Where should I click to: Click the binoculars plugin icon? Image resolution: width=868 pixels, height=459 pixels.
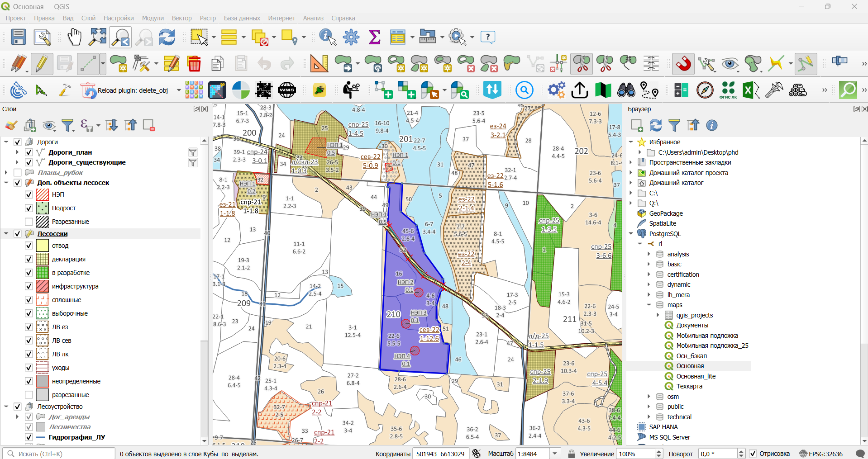click(x=626, y=90)
